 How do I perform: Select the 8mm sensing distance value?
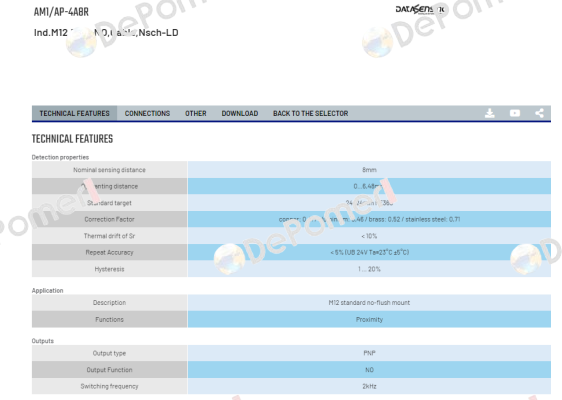coord(369,170)
